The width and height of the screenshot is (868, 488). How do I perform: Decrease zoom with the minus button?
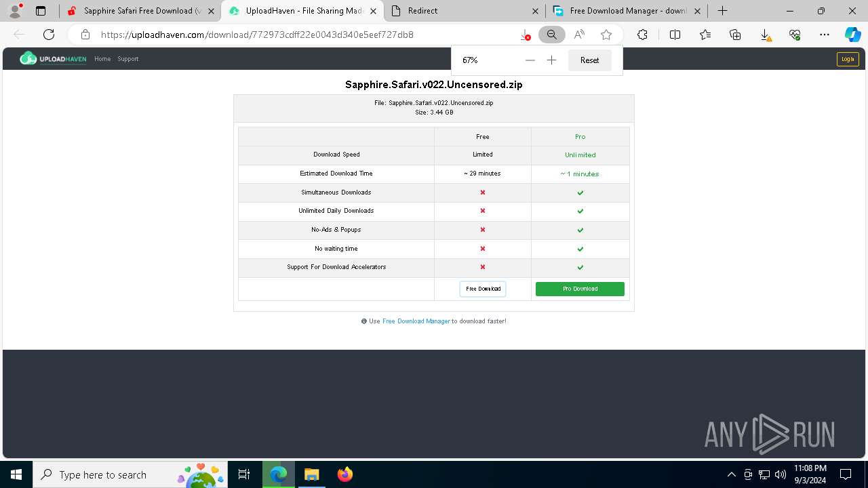(x=530, y=60)
